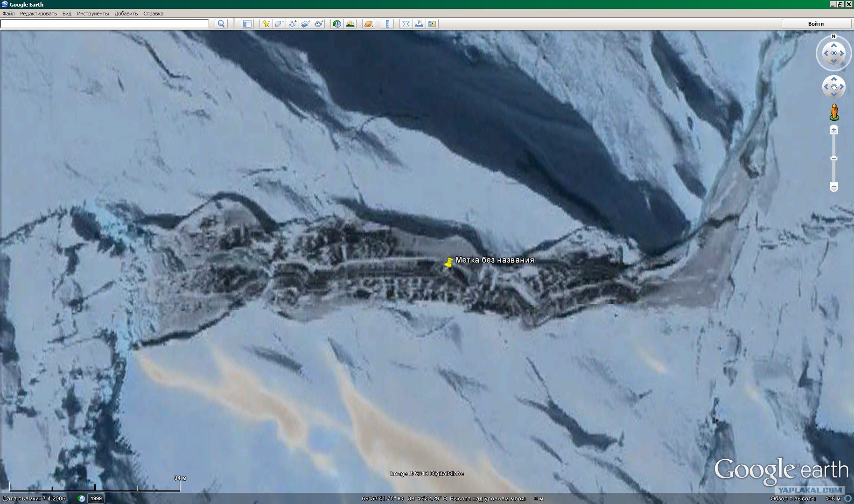Click the eye icon in the look joystick
854x504 pixels.
[x=834, y=53]
